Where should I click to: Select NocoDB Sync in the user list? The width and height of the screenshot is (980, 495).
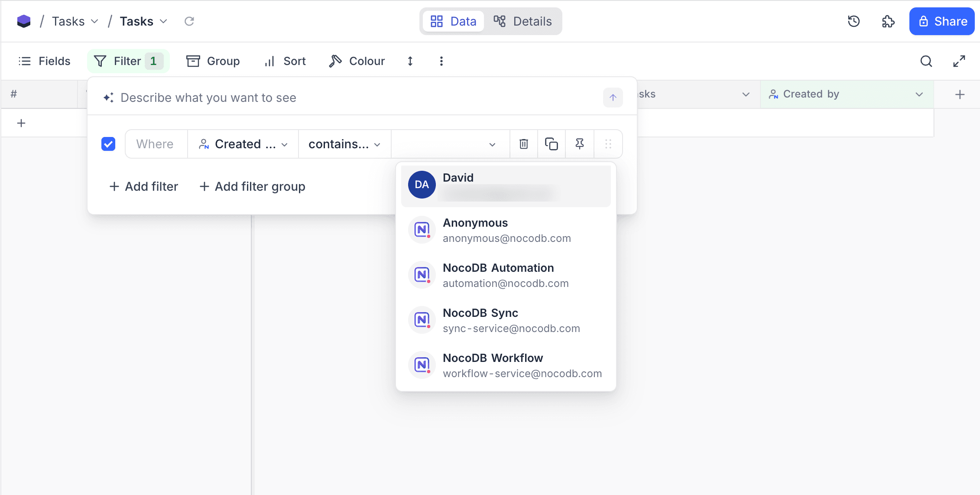coord(506,320)
